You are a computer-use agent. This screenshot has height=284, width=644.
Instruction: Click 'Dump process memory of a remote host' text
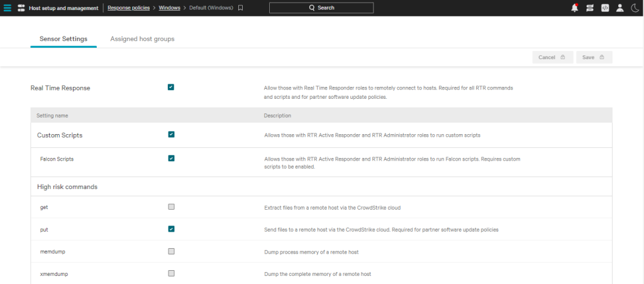coord(311,252)
